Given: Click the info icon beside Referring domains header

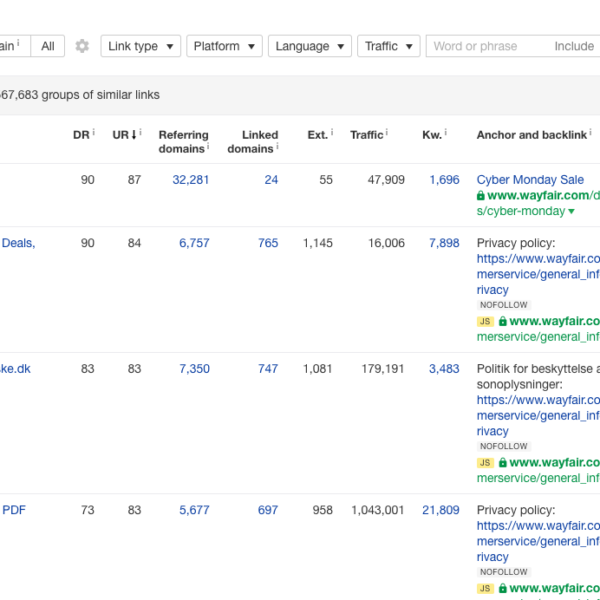Looking at the screenshot, I should [207, 148].
